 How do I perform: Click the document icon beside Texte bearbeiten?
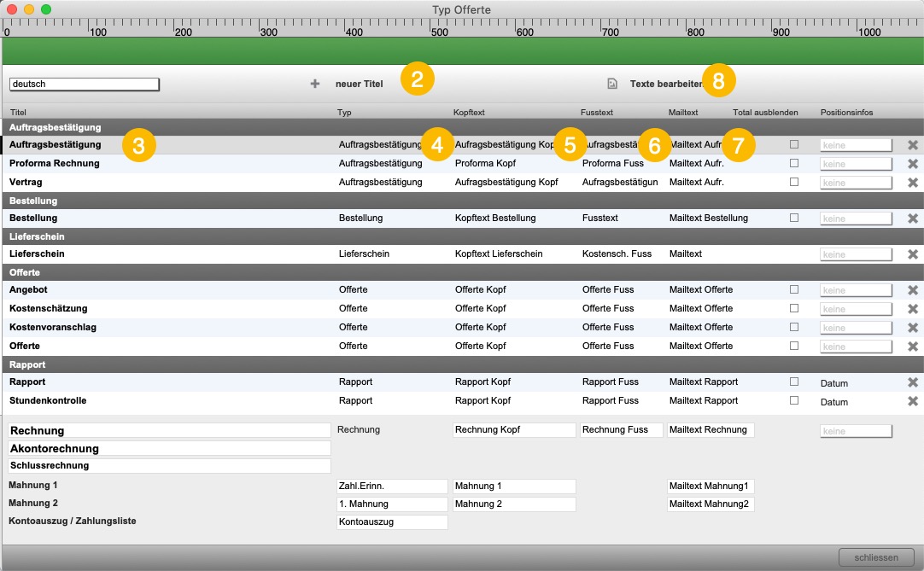coord(612,84)
